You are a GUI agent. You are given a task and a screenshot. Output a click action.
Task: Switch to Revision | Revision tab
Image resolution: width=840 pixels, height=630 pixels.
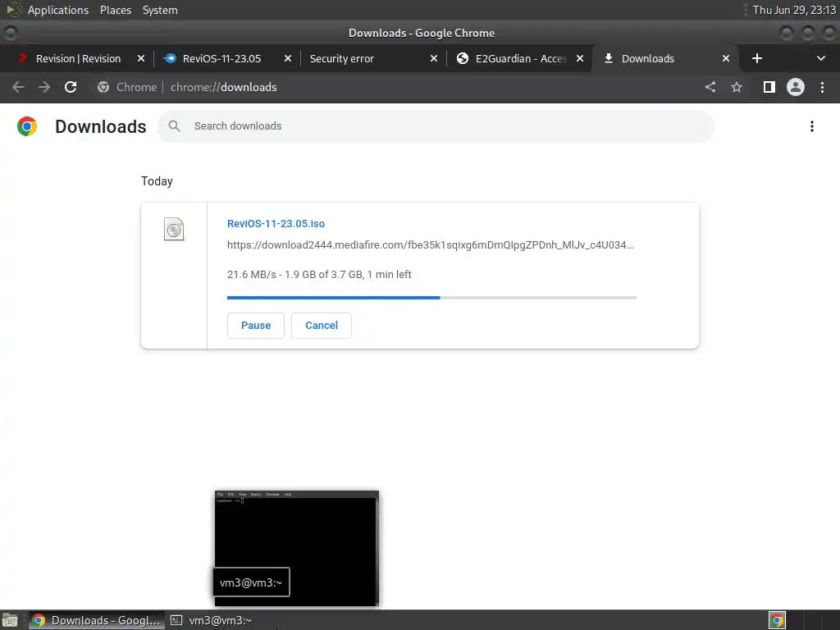tap(78, 58)
